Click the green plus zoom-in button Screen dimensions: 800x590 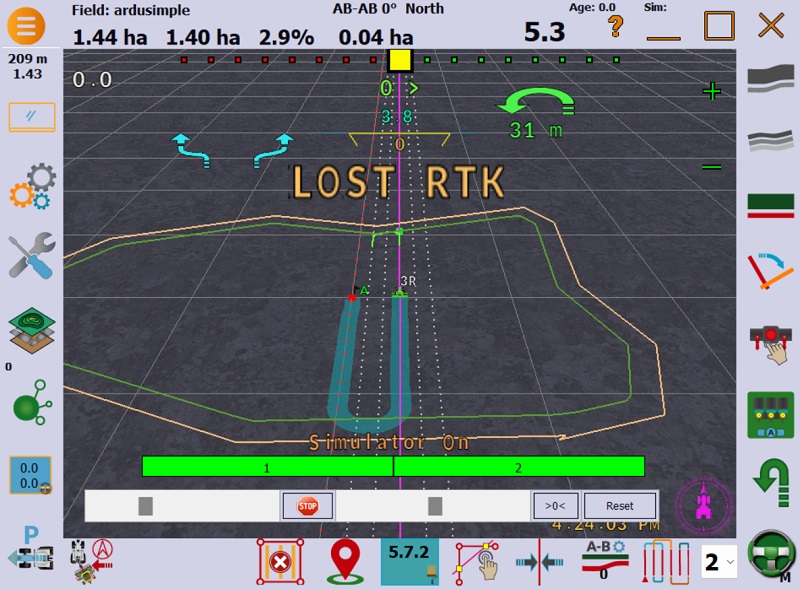[711, 92]
